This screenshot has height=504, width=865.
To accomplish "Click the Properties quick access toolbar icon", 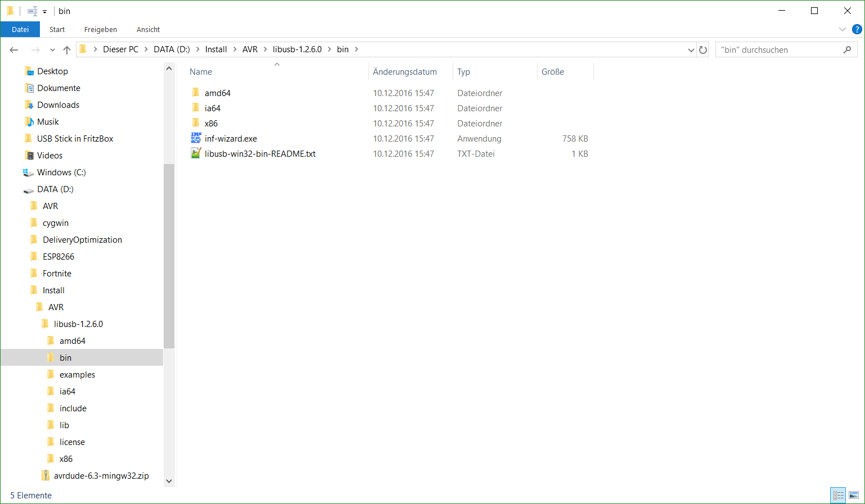I will 32,11.
